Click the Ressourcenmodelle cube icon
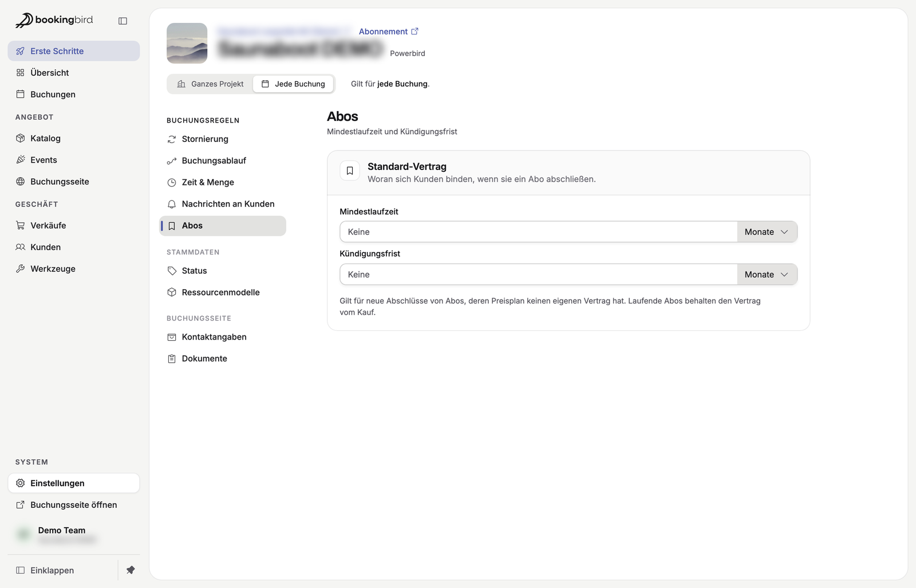The image size is (916, 588). (x=172, y=293)
